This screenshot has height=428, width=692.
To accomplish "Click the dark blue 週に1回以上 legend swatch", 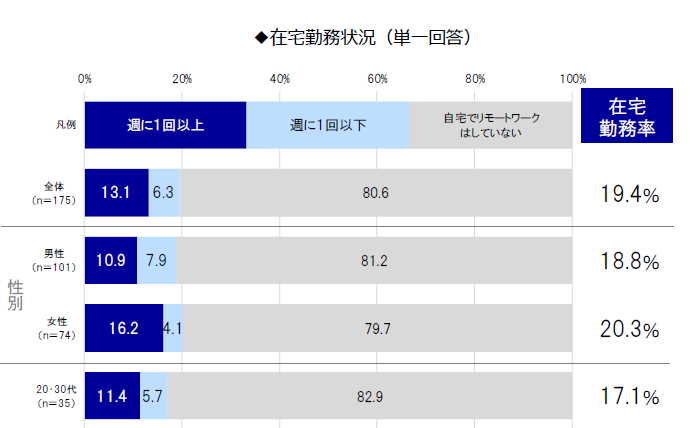I will 165,125.
